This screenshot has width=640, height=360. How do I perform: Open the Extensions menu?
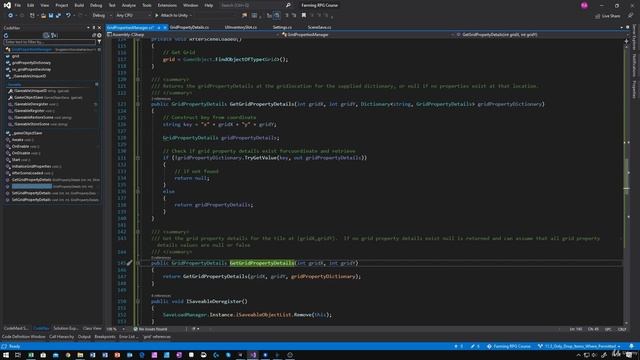point(167,5)
